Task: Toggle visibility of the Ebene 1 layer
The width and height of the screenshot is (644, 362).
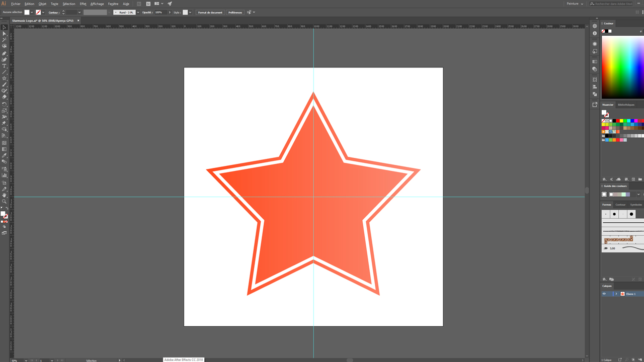Action: [x=604, y=294]
